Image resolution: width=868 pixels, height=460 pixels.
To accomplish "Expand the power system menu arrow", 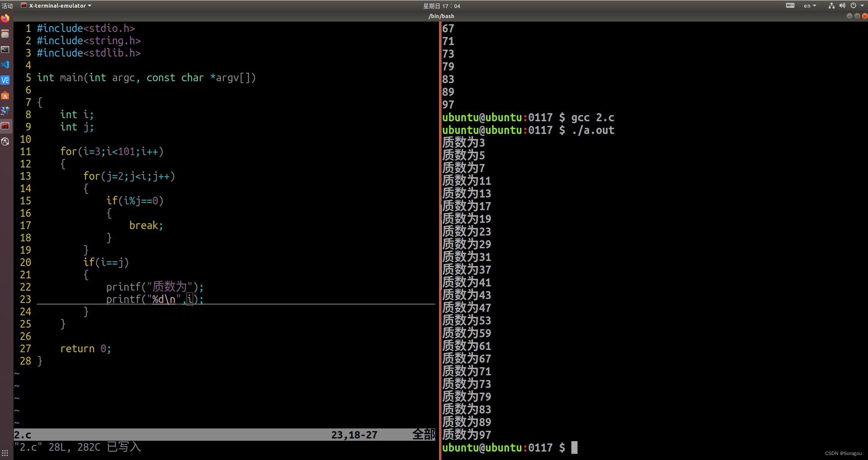I will click(862, 6).
